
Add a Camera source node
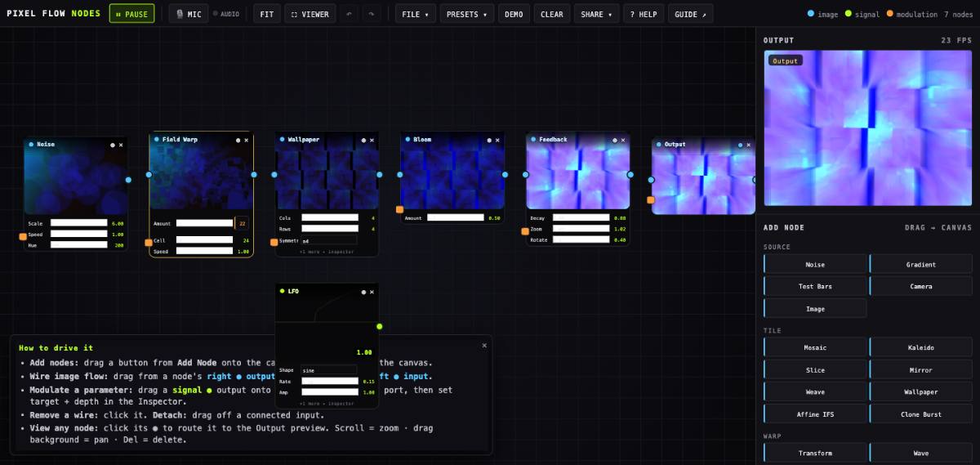920,286
